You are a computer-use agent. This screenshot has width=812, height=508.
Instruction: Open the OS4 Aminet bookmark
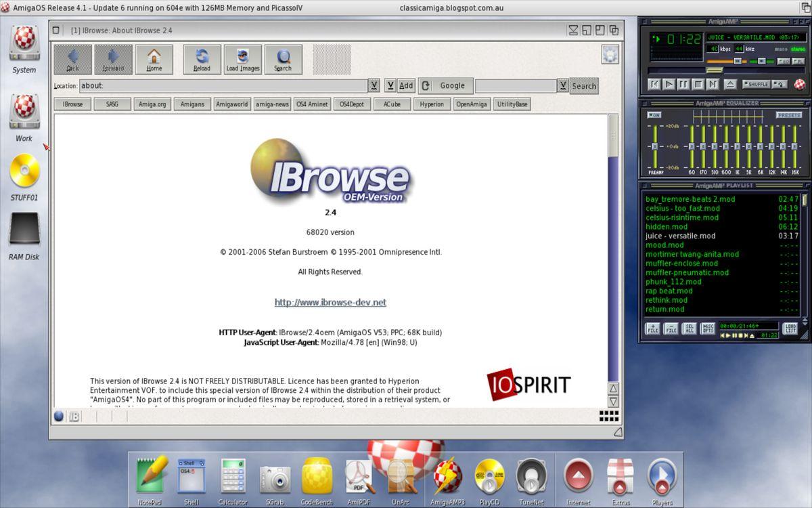[x=312, y=104]
